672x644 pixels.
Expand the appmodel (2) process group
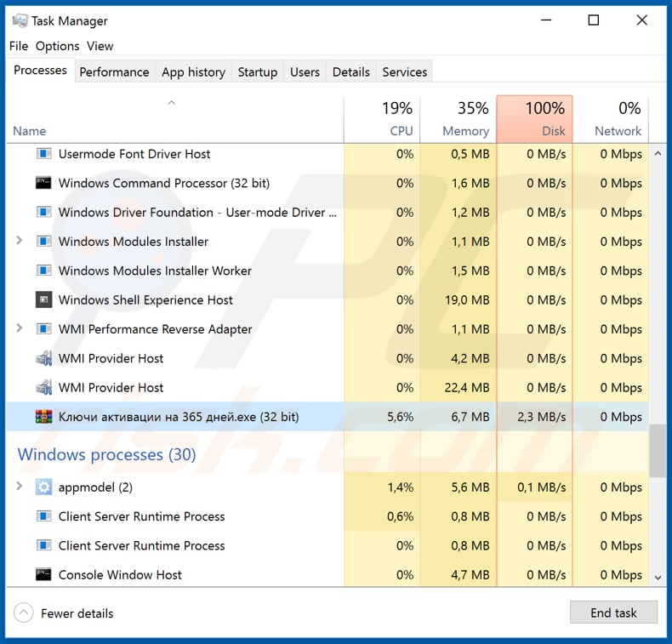pyautogui.click(x=19, y=487)
